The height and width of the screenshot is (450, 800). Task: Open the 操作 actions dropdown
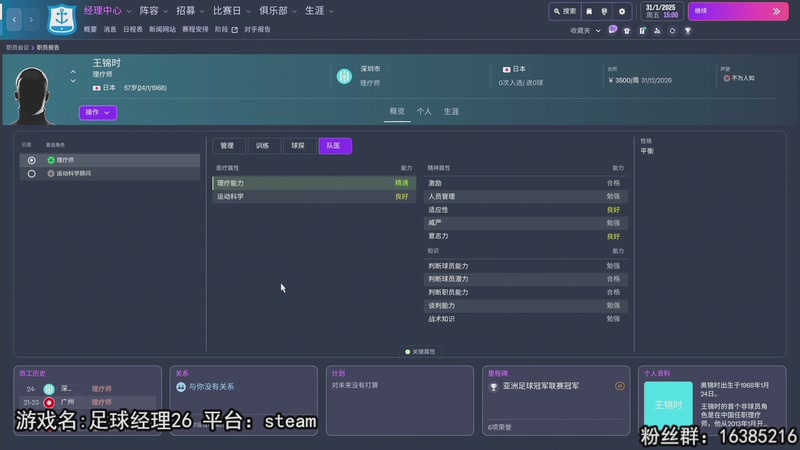[x=98, y=112]
